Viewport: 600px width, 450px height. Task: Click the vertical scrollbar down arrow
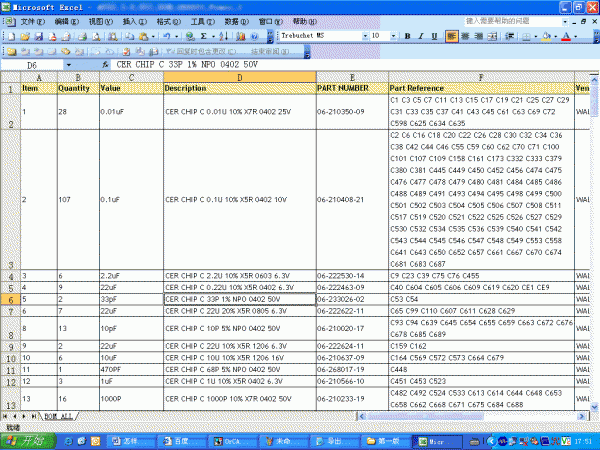pyautogui.click(x=594, y=406)
